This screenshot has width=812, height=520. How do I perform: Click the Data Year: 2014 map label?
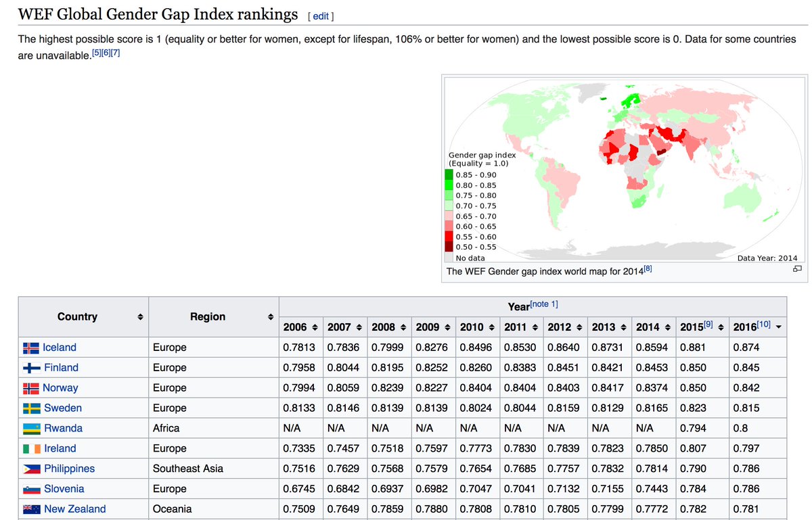coord(767,258)
